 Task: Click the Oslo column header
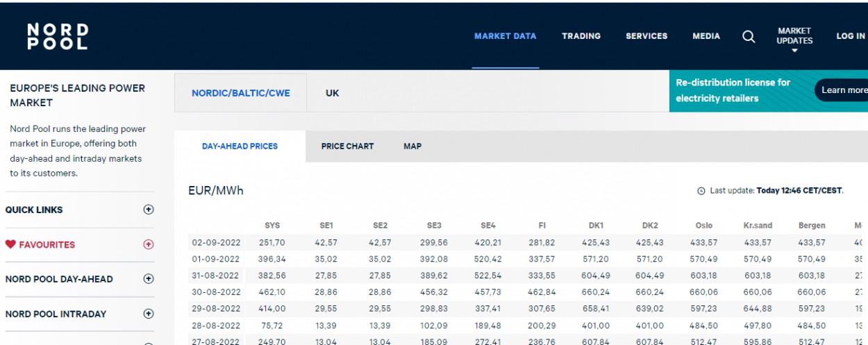point(704,226)
